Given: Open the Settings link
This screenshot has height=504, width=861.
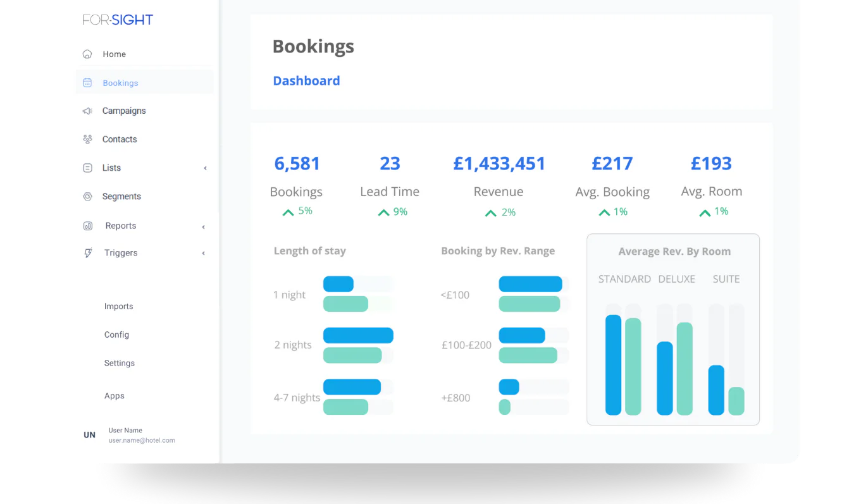Looking at the screenshot, I should coord(120,363).
